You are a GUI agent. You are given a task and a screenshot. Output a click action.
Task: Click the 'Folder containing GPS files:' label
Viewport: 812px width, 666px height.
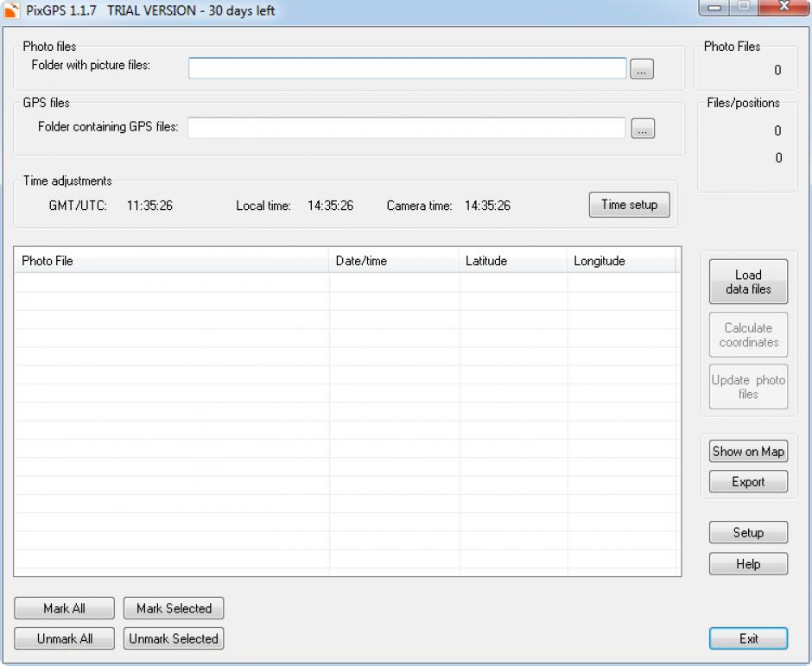108,127
